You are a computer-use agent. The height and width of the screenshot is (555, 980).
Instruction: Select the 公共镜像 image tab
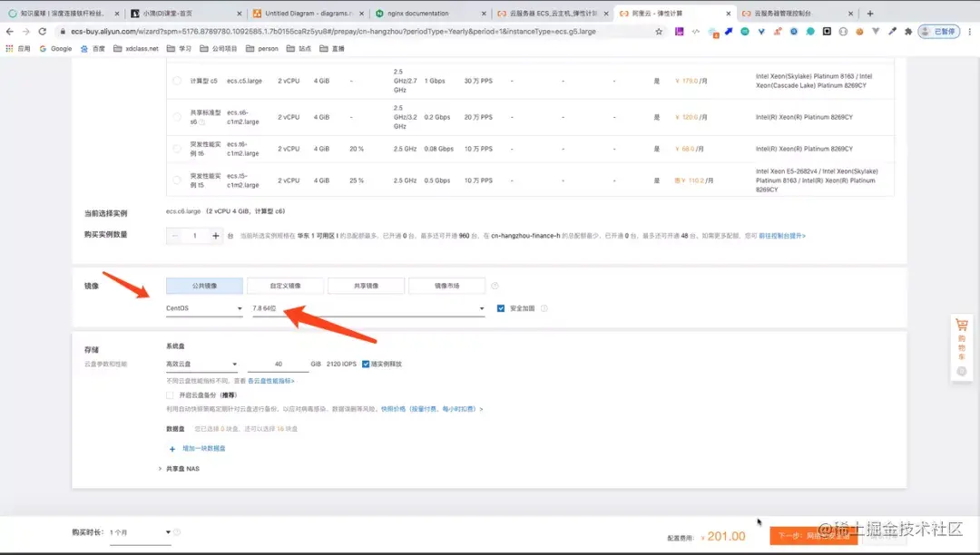pyautogui.click(x=204, y=286)
